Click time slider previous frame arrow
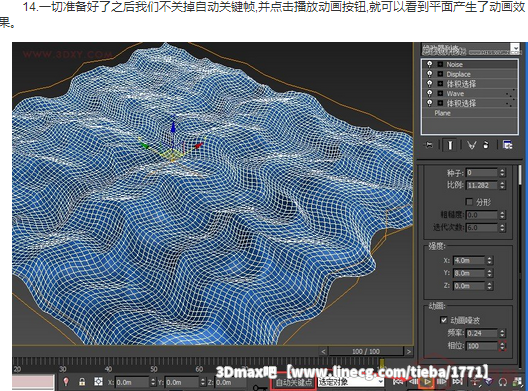 (x=323, y=352)
